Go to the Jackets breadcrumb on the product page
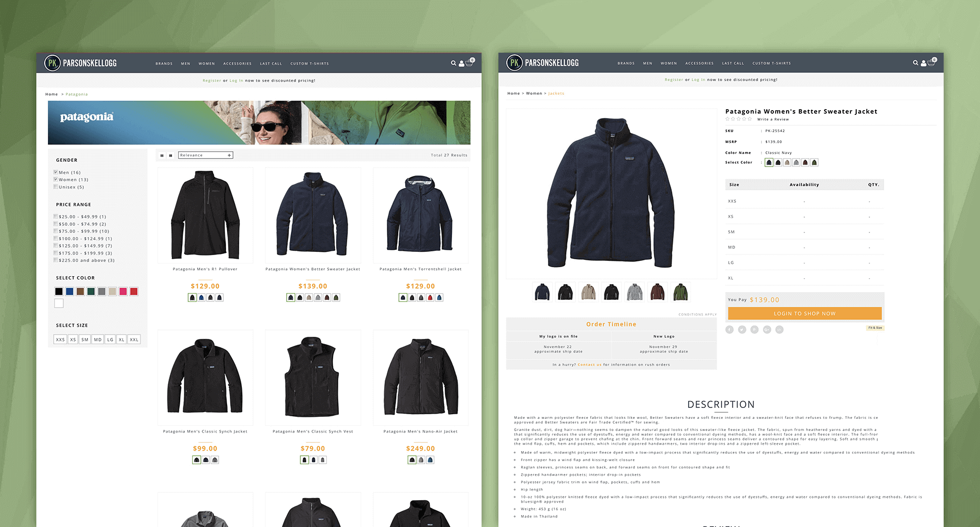Image resolution: width=980 pixels, height=527 pixels. (556, 93)
